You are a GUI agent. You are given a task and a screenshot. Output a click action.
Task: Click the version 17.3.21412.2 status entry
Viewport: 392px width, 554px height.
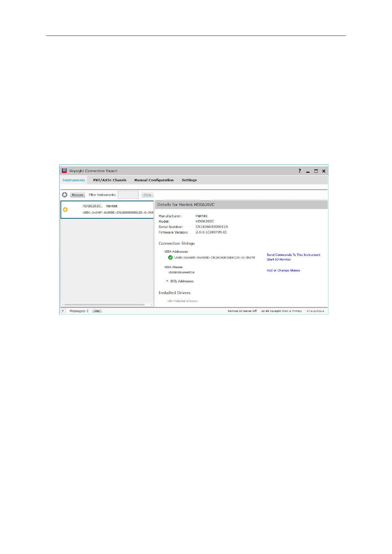[x=315, y=311]
